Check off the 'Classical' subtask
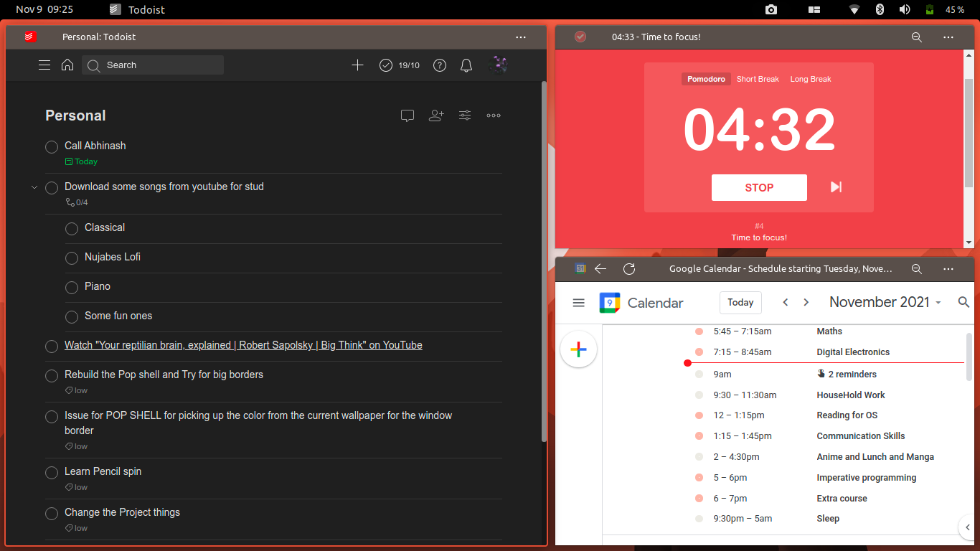Viewport: 980px width, 551px height. 71,228
